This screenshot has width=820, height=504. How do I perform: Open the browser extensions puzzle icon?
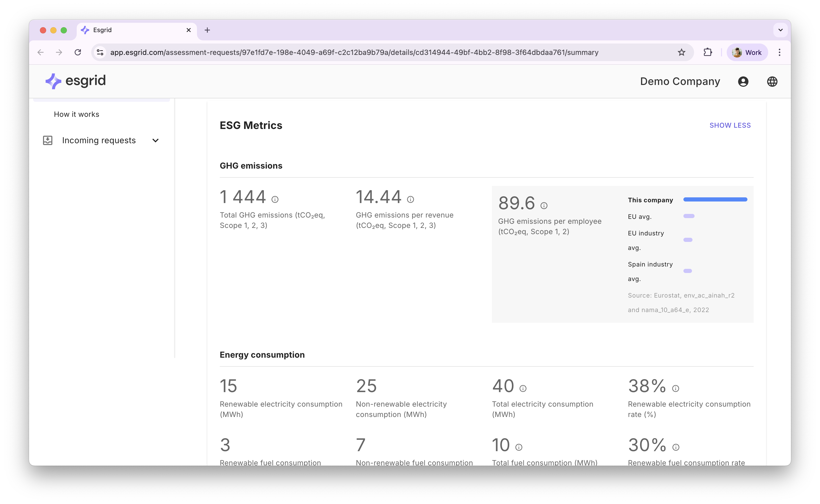[x=708, y=52]
